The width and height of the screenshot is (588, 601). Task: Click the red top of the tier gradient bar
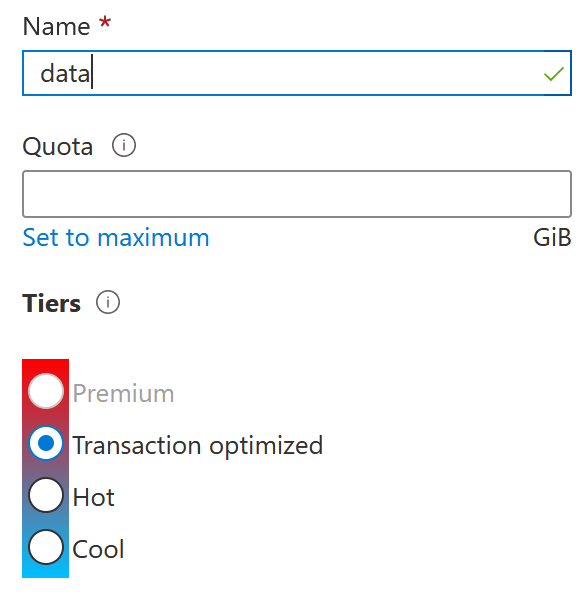click(45, 365)
